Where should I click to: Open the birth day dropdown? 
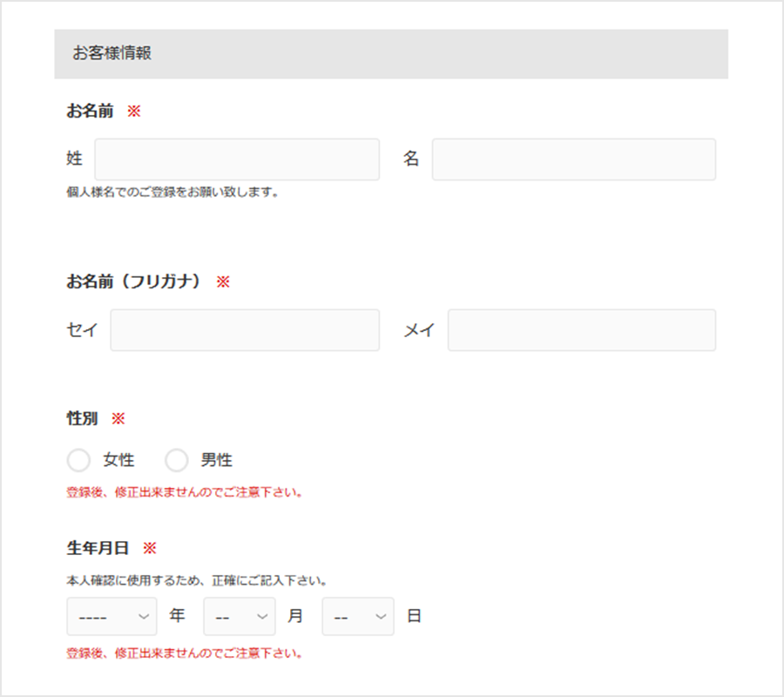358,617
